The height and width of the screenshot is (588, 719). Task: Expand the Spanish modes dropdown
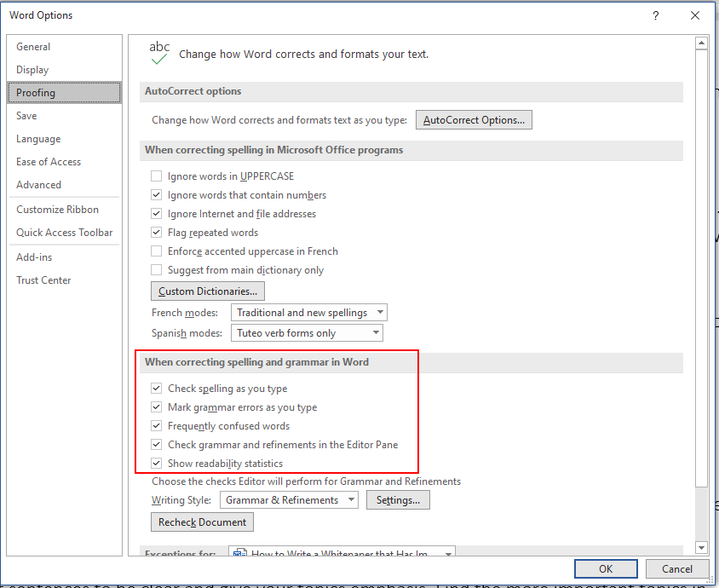[x=307, y=333]
